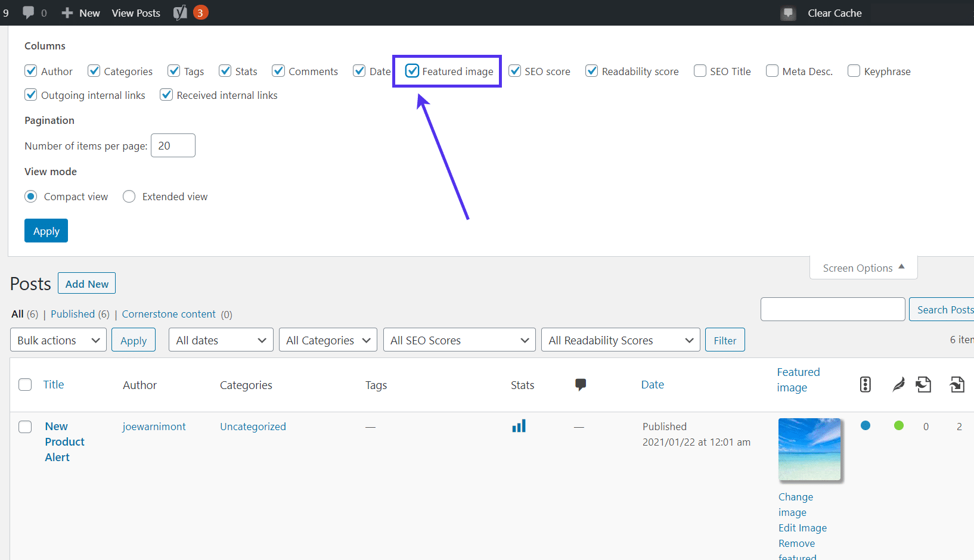
Task: Expand the All Categories filter dropdown
Action: [x=327, y=340]
